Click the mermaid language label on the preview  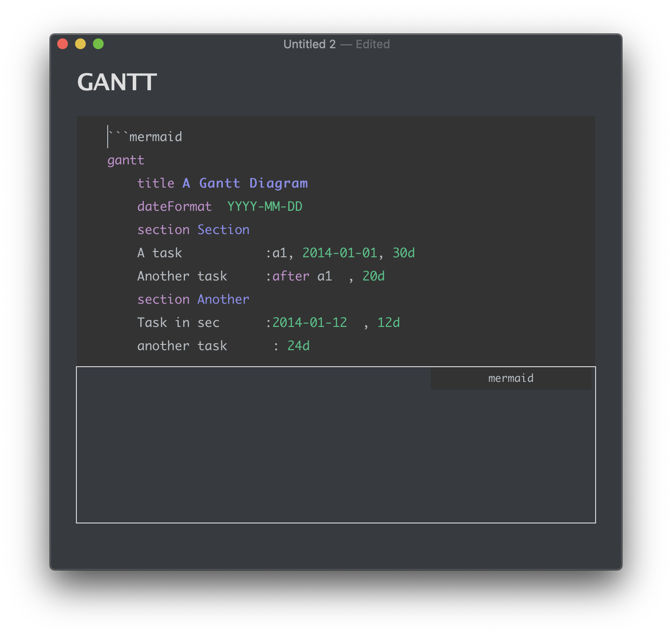[x=510, y=378]
